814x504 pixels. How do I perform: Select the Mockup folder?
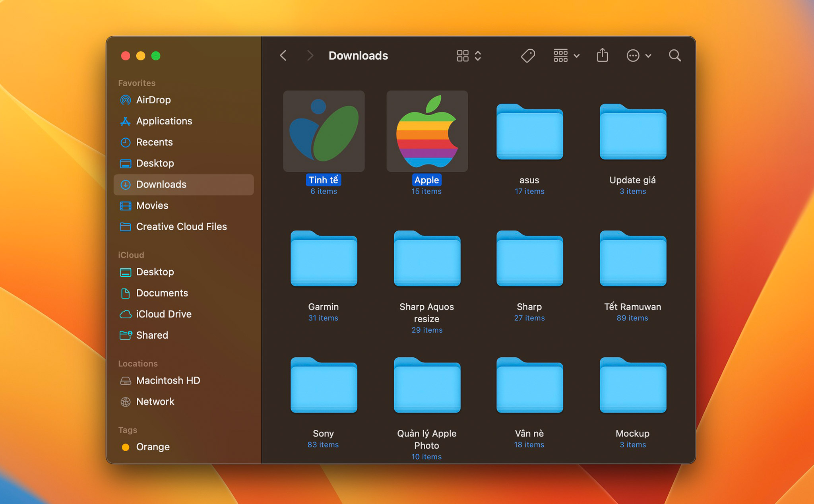pyautogui.click(x=633, y=385)
